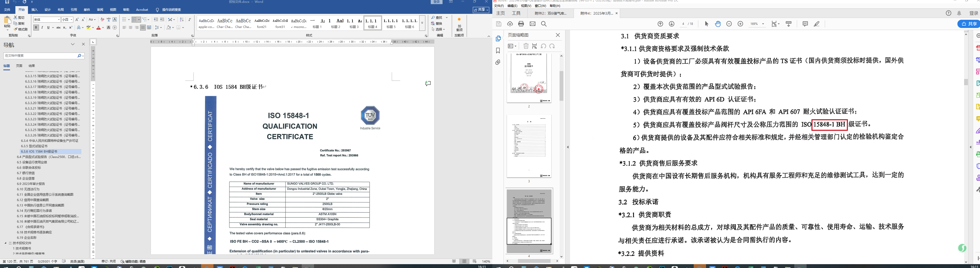Decrease indent in Word paragraph group
Image resolution: width=980 pixels, height=268 pixels.
156,19
